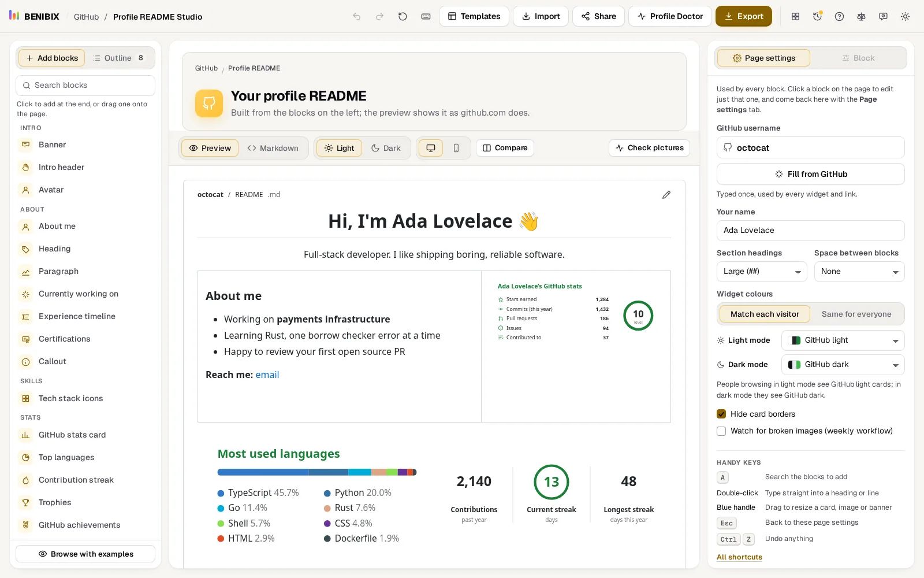Click the Current streak 13 ring
The image size is (924, 578).
[552, 482]
